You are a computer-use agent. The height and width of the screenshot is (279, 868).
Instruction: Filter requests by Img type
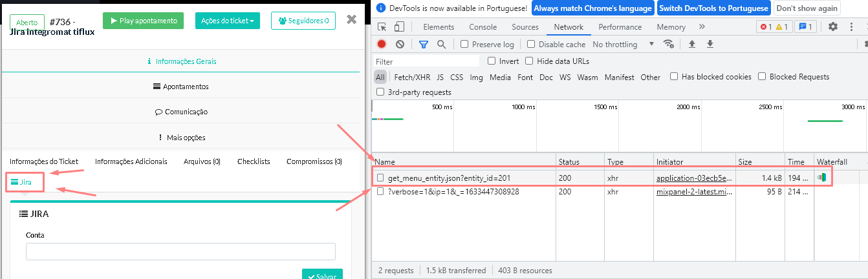pos(476,77)
